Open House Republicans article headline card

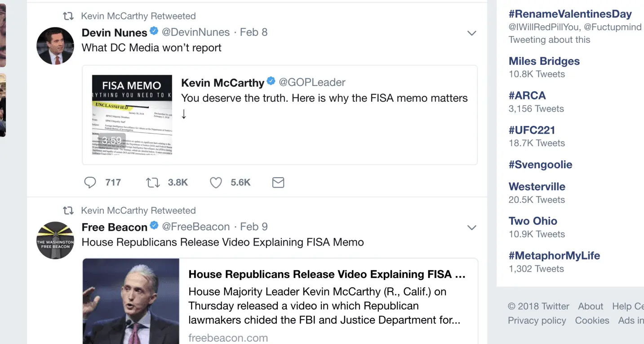[x=327, y=274]
